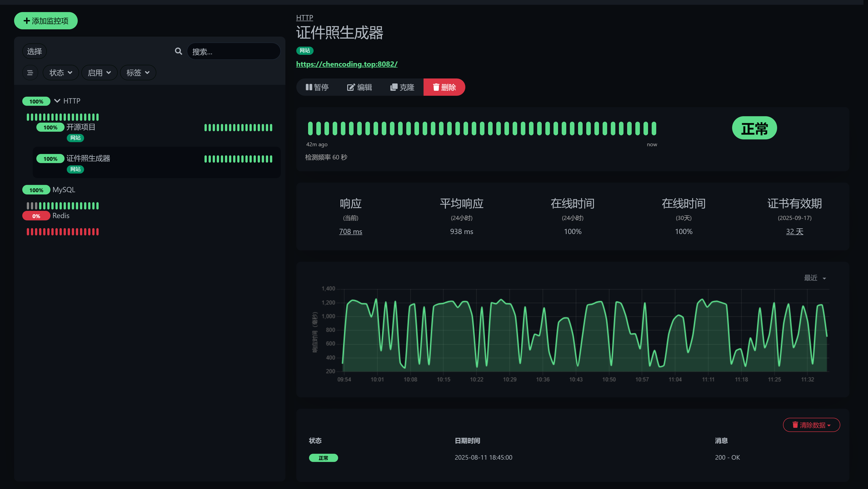Image resolution: width=868 pixels, height=489 pixels.
Task: Edit monitor via 编辑 pencil button
Action: coord(359,87)
